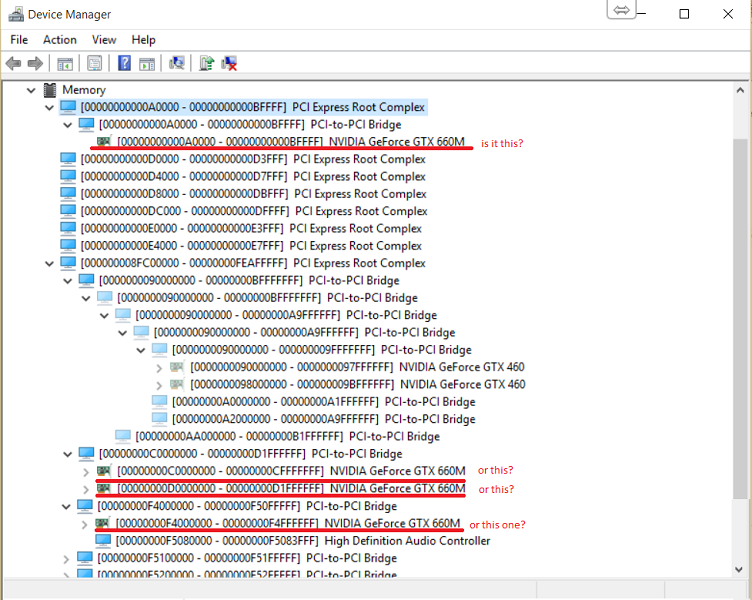Click monitor icon of AA000000-B1FFFFFF PCI-to-PCI Bridge
The image size is (752, 600).
pos(123,436)
